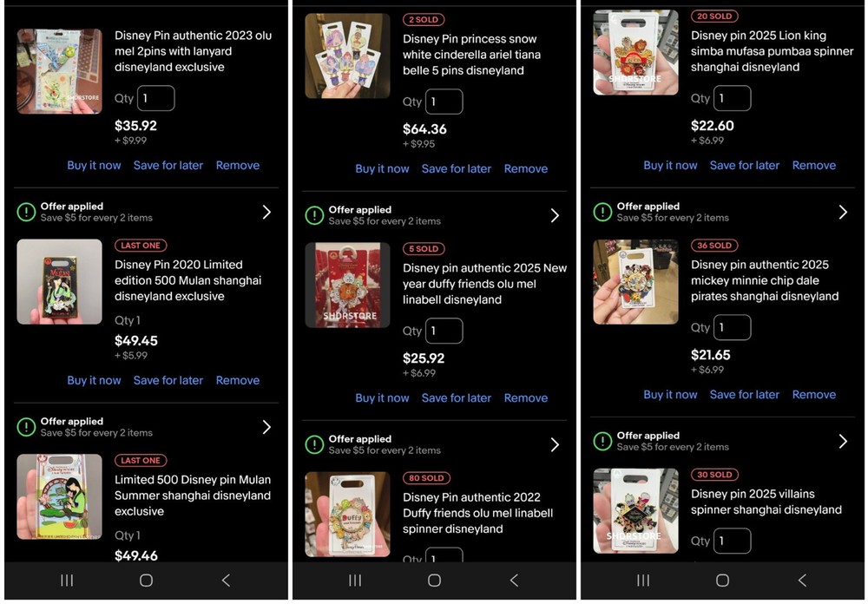Expand offer chevron above 2022 Duffy spinner pin
Screen dimensions: 868x604
555,444
